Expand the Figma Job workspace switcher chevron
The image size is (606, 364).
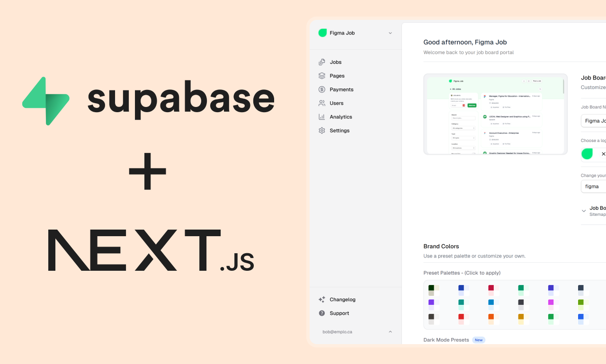point(390,33)
